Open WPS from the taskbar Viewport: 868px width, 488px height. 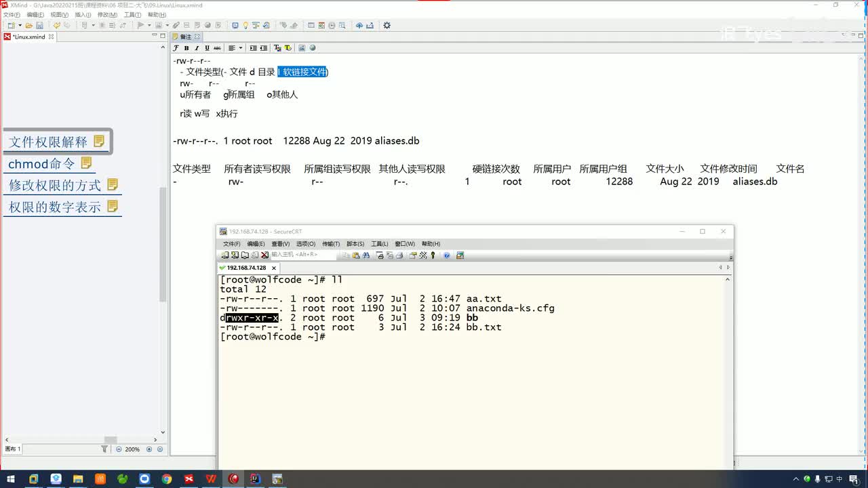point(211,479)
